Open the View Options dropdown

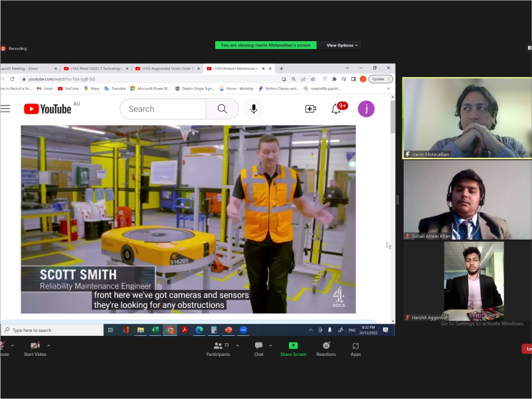coord(341,45)
